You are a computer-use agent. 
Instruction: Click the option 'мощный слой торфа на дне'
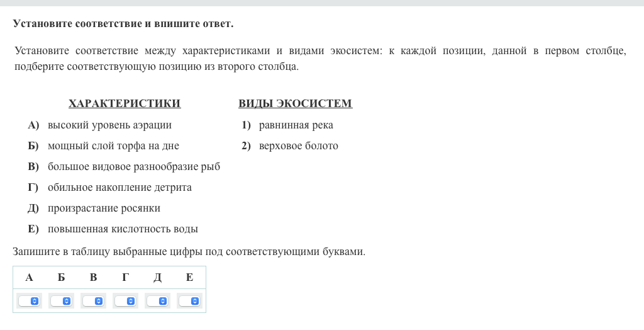pyautogui.click(x=113, y=146)
